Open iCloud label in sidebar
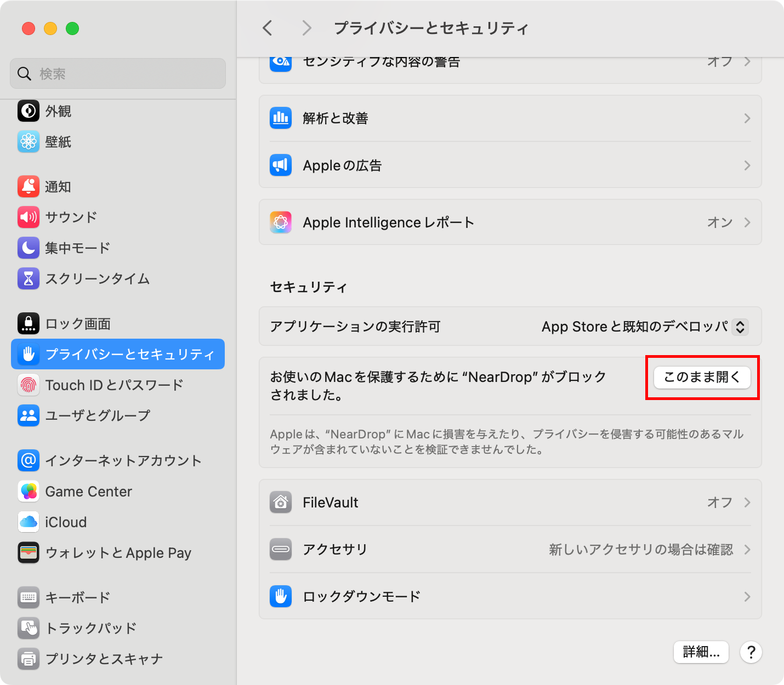This screenshot has height=685, width=784. (66, 522)
